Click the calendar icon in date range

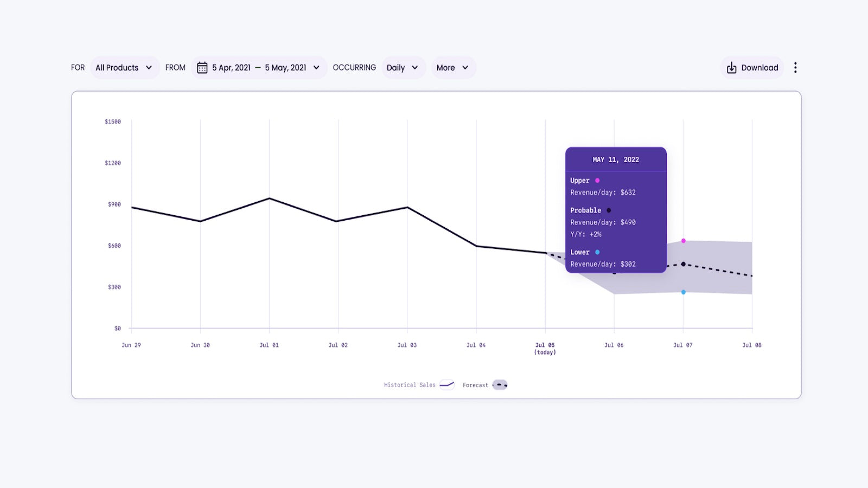(x=202, y=68)
